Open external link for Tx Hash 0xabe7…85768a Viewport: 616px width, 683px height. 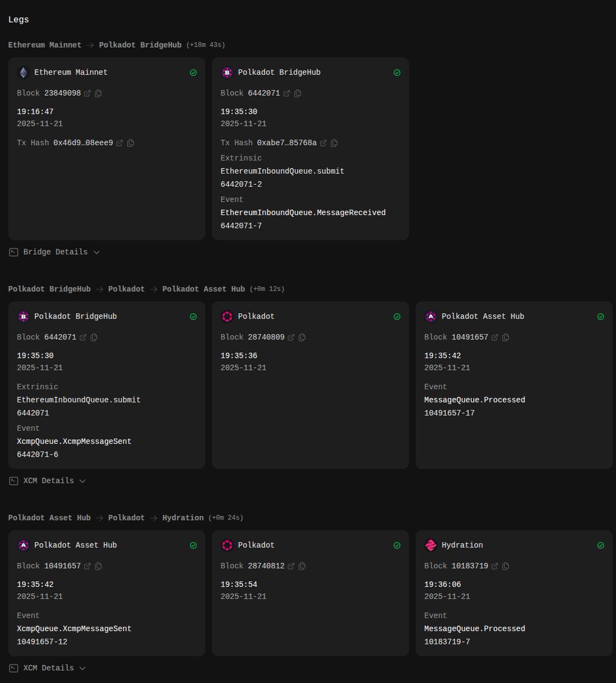(x=323, y=143)
